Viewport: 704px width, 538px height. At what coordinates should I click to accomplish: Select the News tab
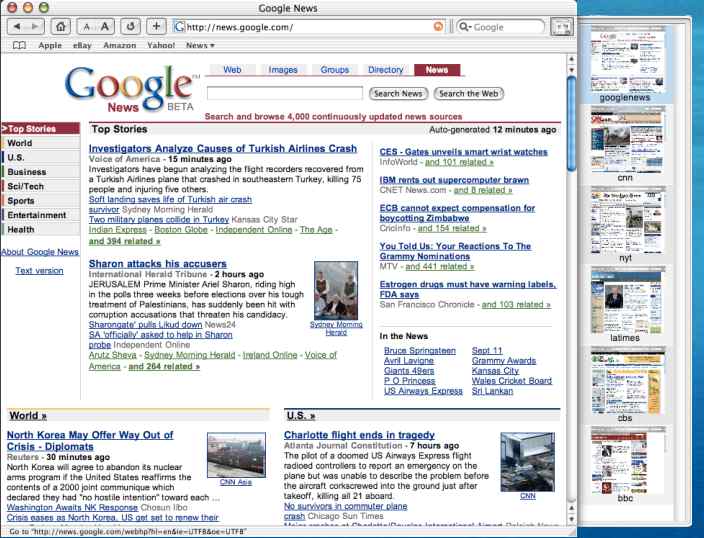[x=437, y=70]
